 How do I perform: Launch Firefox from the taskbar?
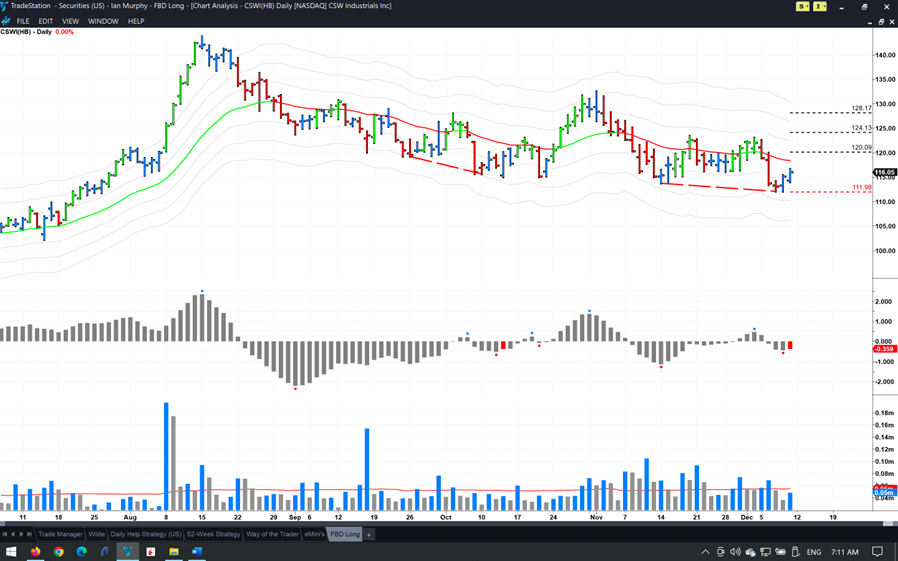(35, 552)
